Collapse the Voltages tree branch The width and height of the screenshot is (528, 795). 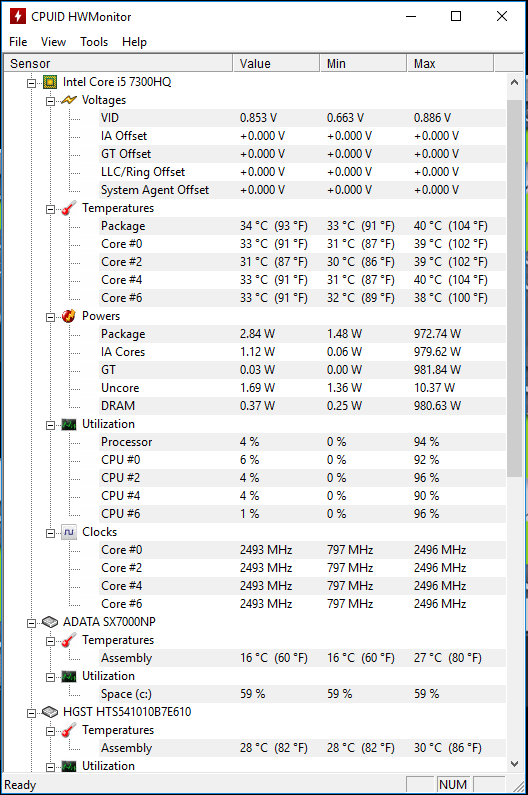click(x=50, y=101)
